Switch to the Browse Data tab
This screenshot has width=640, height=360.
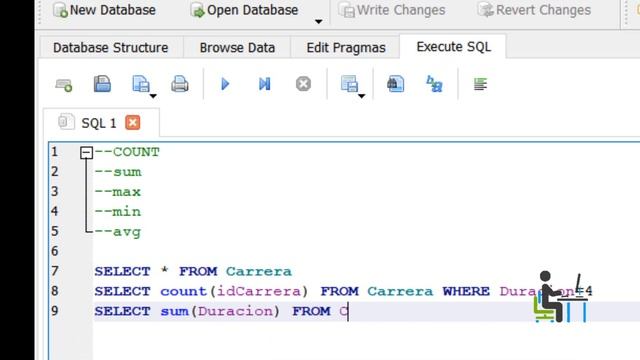coord(237,48)
